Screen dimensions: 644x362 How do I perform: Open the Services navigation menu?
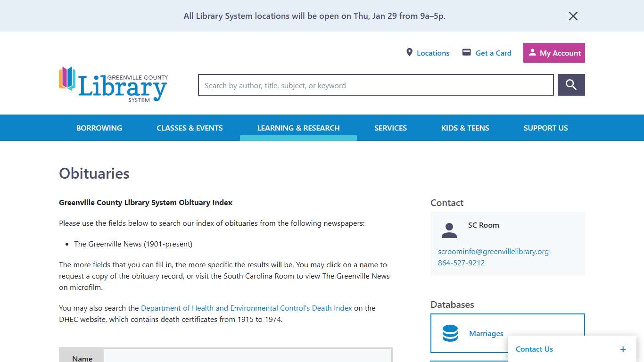(390, 128)
